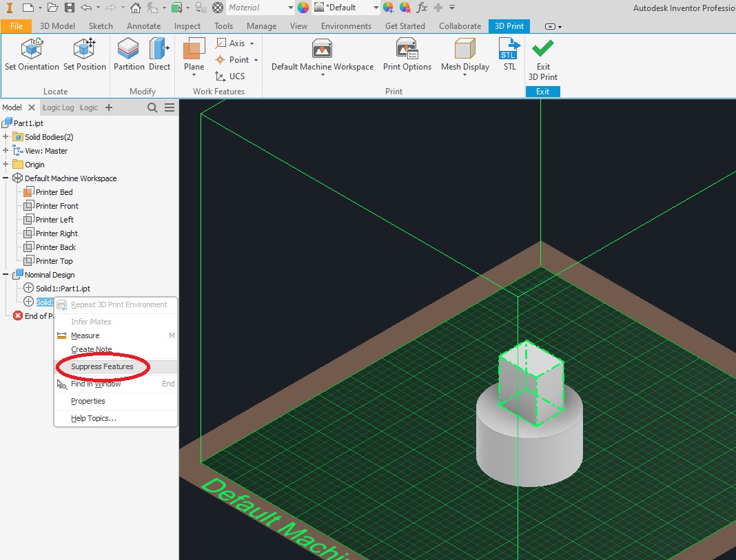
Task: Activate the Partition tool
Action: [129, 54]
